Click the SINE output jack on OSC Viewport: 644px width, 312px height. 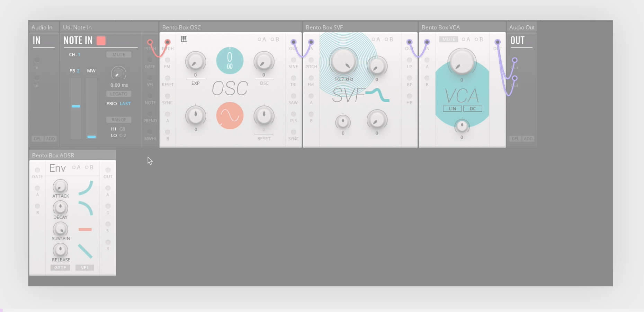click(x=294, y=60)
